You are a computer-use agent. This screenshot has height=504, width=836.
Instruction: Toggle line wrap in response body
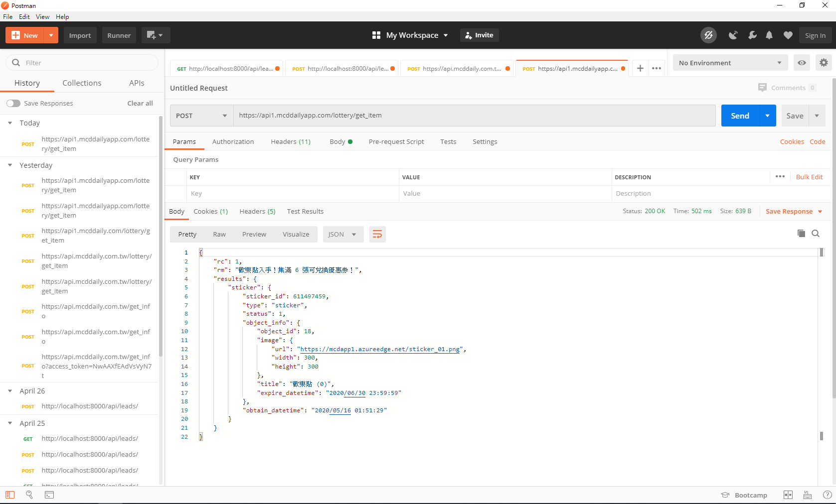point(377,234)
